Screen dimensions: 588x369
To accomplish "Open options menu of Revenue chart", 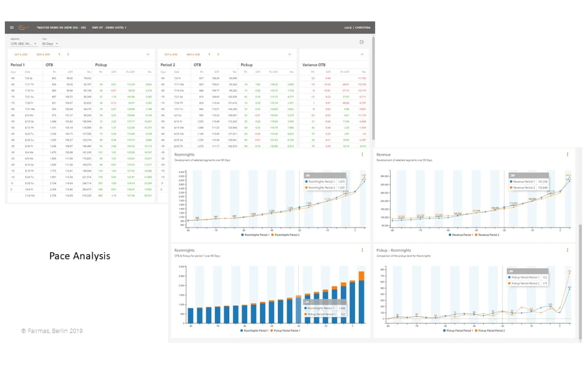I will click(x=567, y=154).
